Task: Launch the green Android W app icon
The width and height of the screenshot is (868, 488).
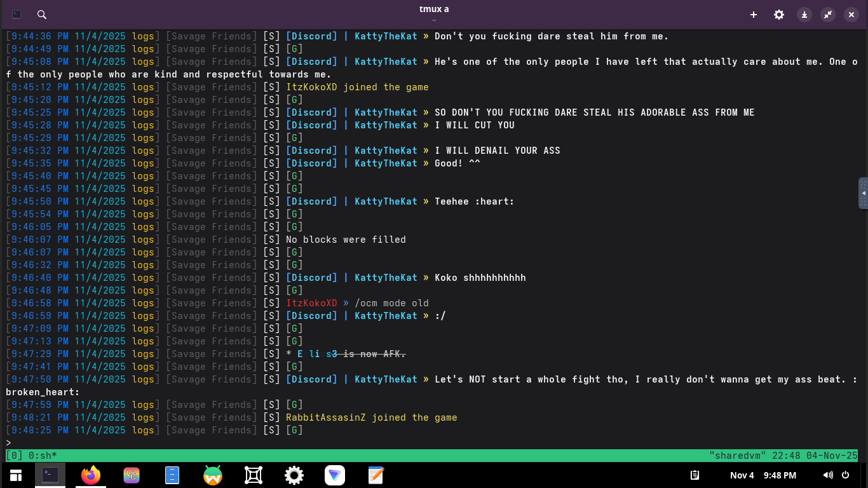Action: click(x=213, y=475)
